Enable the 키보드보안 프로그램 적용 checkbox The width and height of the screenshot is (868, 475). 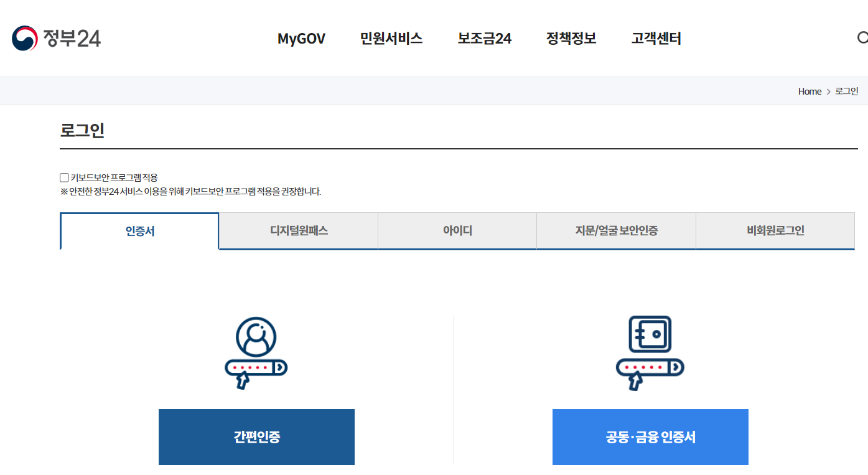(63, 177)
